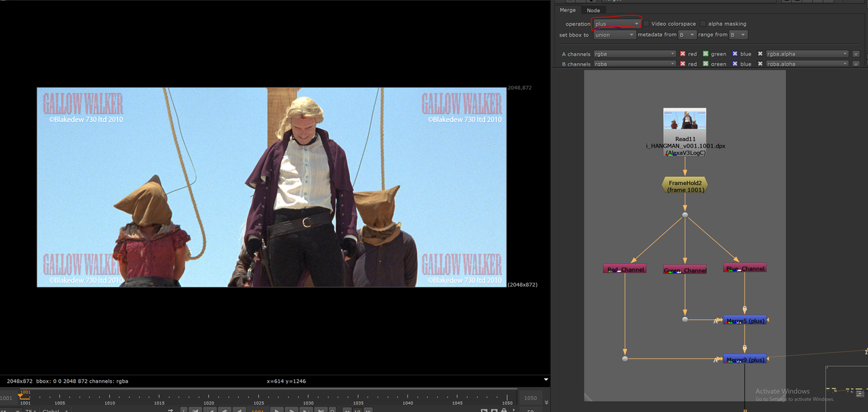Select the Dot node feeding Merge9 A input
The width and height of the screenshot is (868, 412).
[625, 358]
